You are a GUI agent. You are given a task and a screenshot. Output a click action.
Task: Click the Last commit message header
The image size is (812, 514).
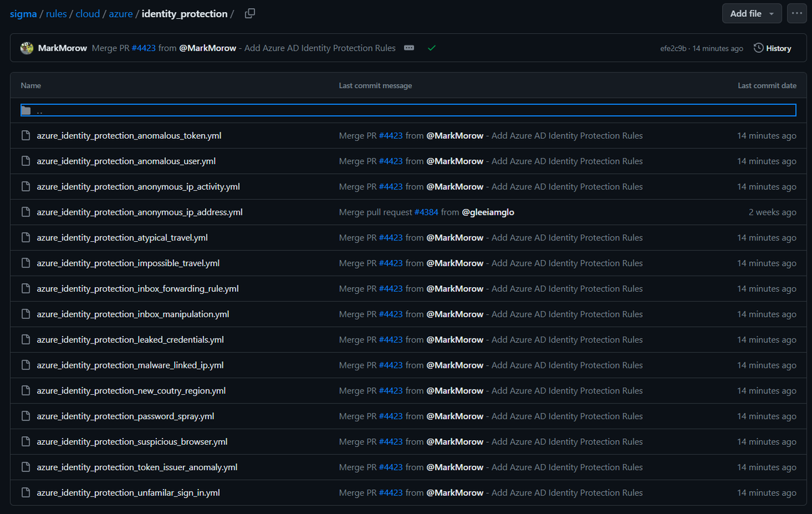pos(376,85)
